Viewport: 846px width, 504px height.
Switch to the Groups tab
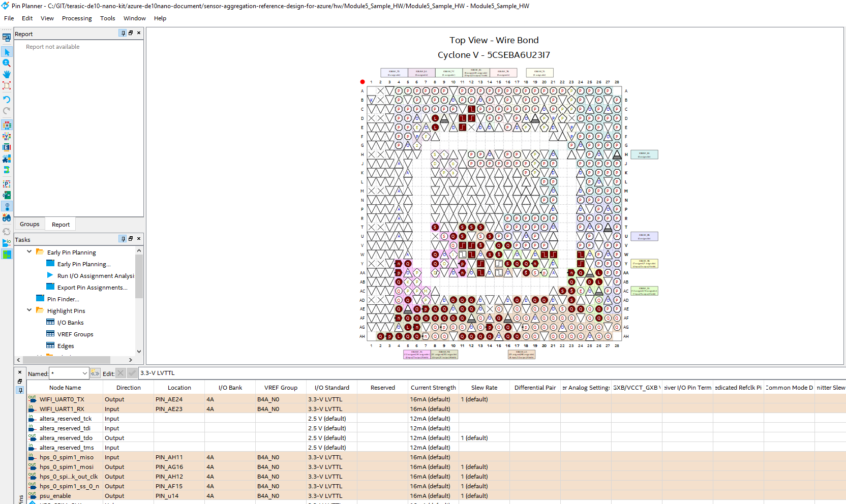click(29, 224)
